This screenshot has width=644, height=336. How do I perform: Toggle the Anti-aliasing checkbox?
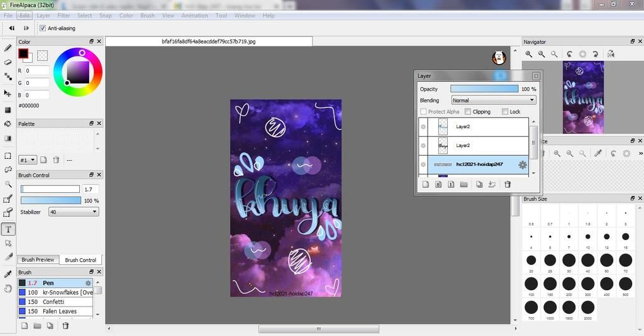43,28
